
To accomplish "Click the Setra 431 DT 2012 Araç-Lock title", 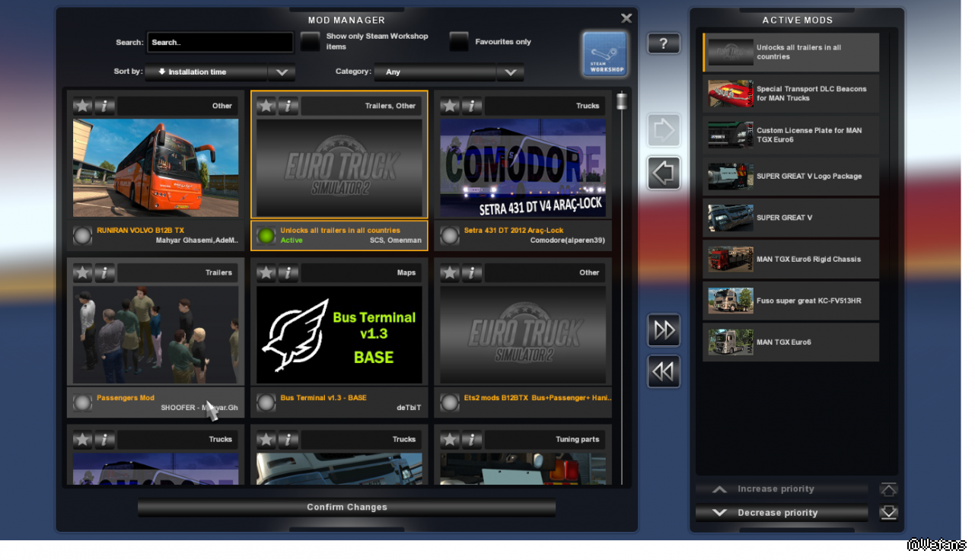I will click(x=514, y=231).
